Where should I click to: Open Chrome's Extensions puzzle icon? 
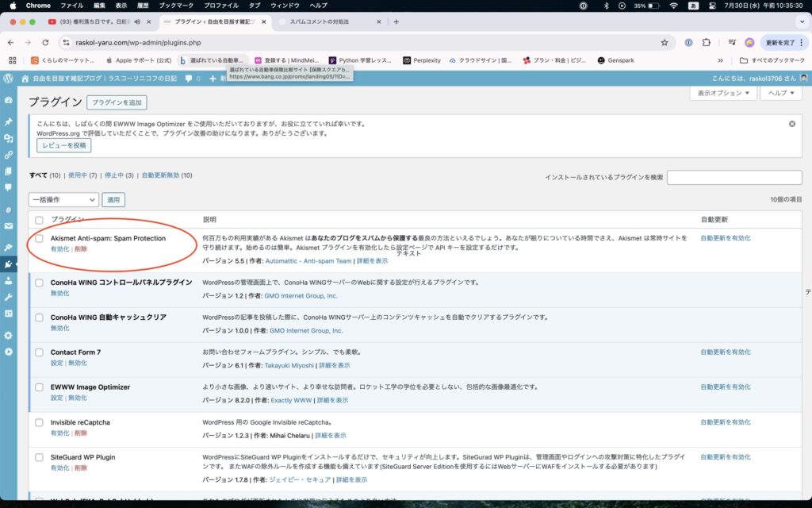[707, 43]
